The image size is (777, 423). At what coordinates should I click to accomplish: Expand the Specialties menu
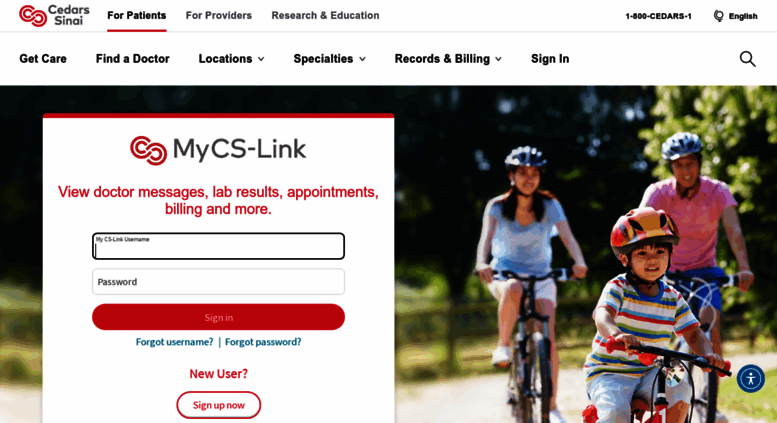tap(329, 59)
